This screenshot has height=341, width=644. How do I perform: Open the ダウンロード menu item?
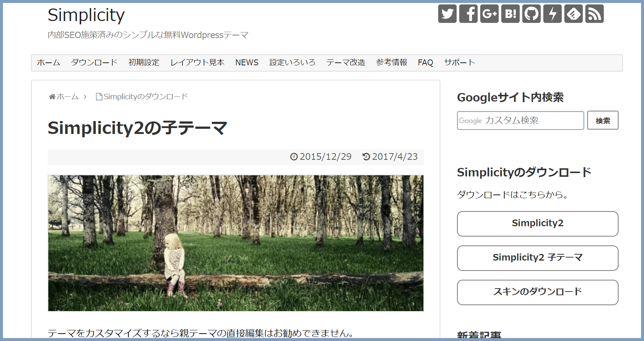tap(94, 62)
